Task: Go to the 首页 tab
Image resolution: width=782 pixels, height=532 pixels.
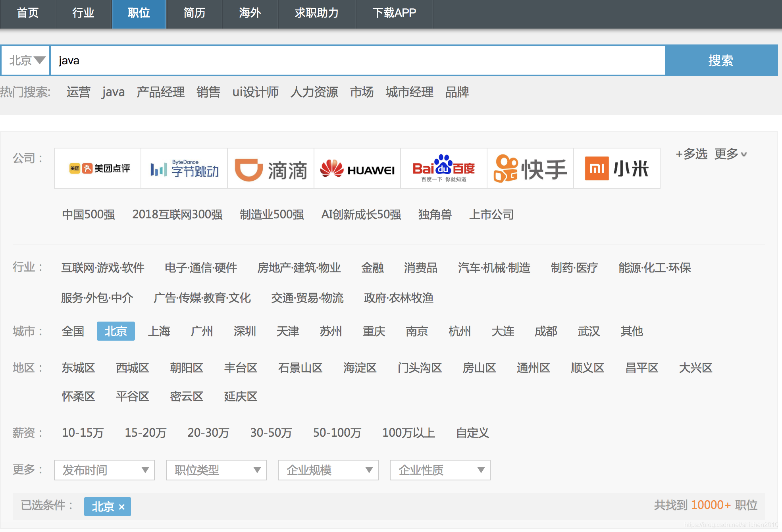Action: pos(28,13)
